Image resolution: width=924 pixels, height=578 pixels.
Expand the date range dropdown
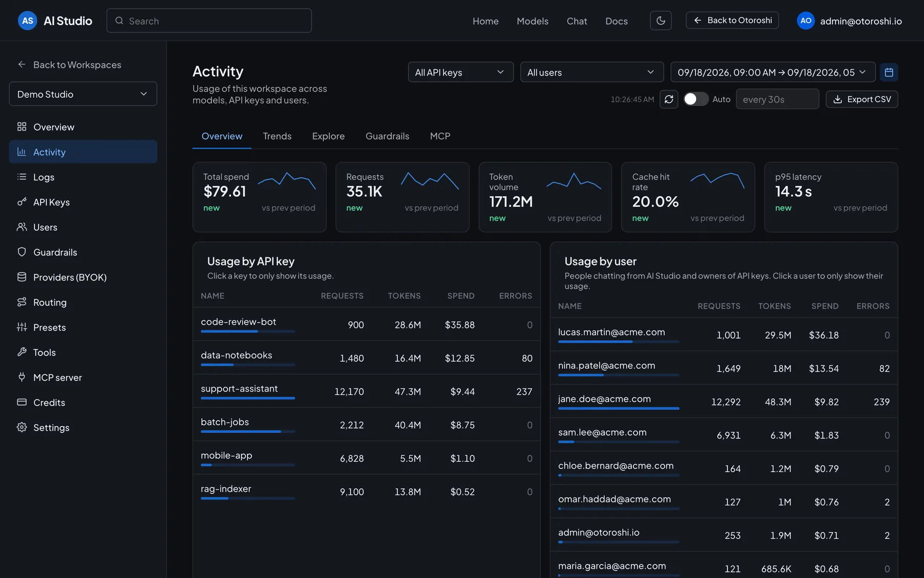pyautogui.click(x=773, y=72)
